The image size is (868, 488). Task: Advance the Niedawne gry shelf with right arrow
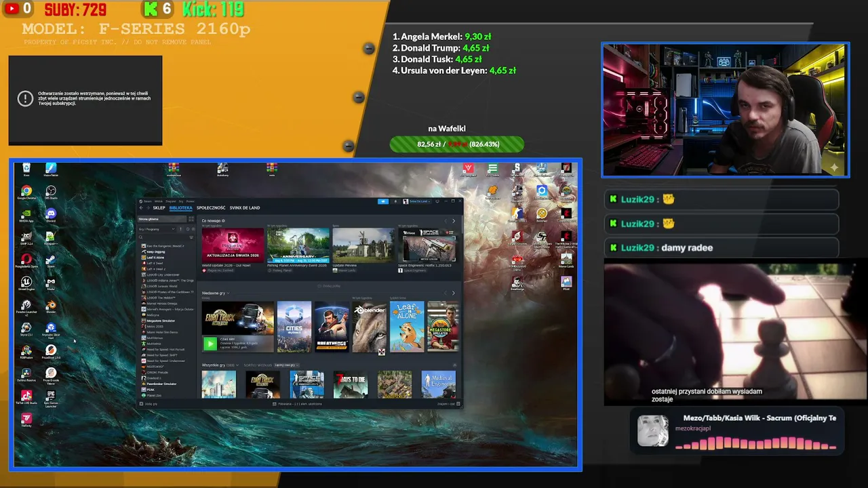point(454,293)
